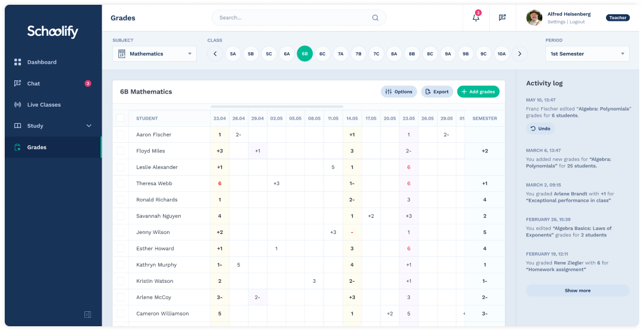Click Jenny Wilson's red dash on 14.05
This screenshot has height=331, width=644.
(352, 232)
